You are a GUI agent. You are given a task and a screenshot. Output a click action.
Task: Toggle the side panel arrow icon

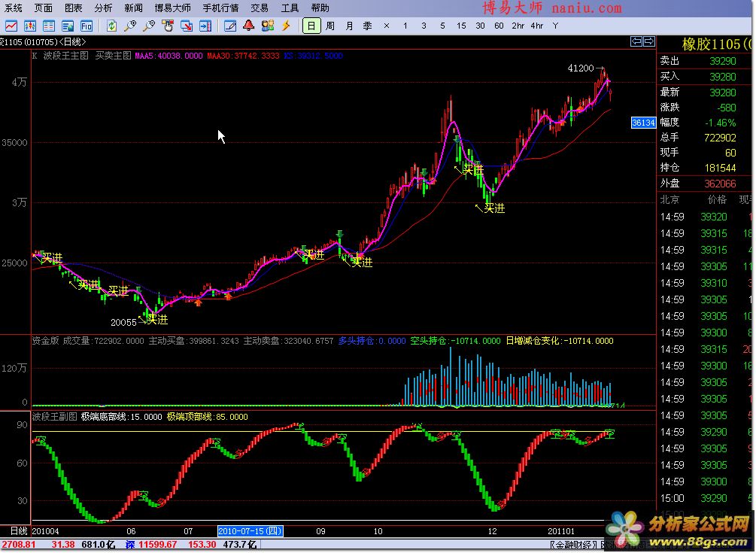pyautogui.click(x=205, y=26)
